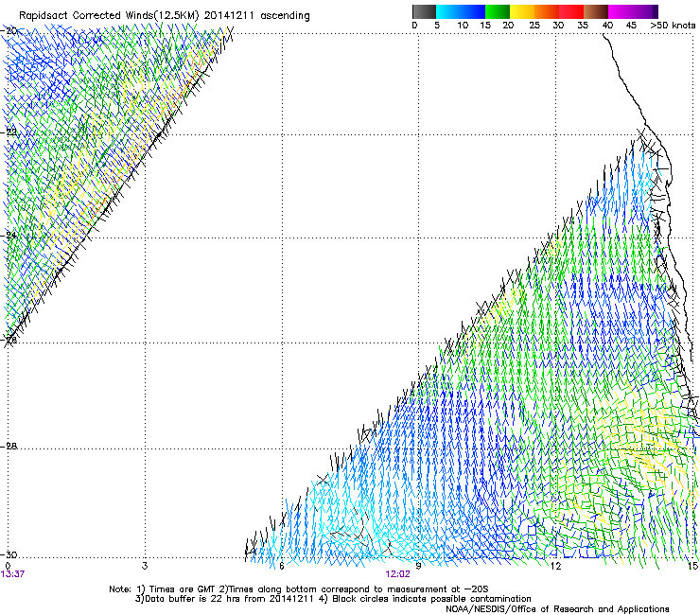Click the gray 0–5 knots legend segment
This screenshot has height=615, width=700.
pos(424,11)
